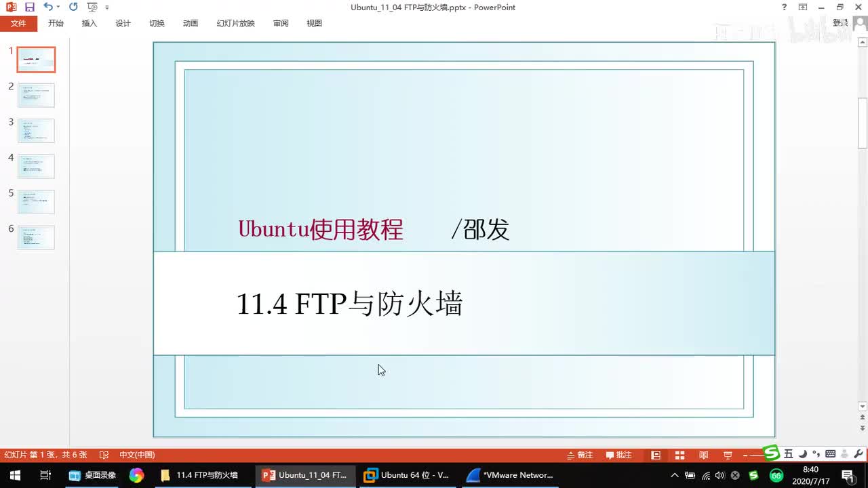Viewport: 868px width, 488px height.
Task: Save the presentation with the floppy disk icon
Action: coord(29,7)
